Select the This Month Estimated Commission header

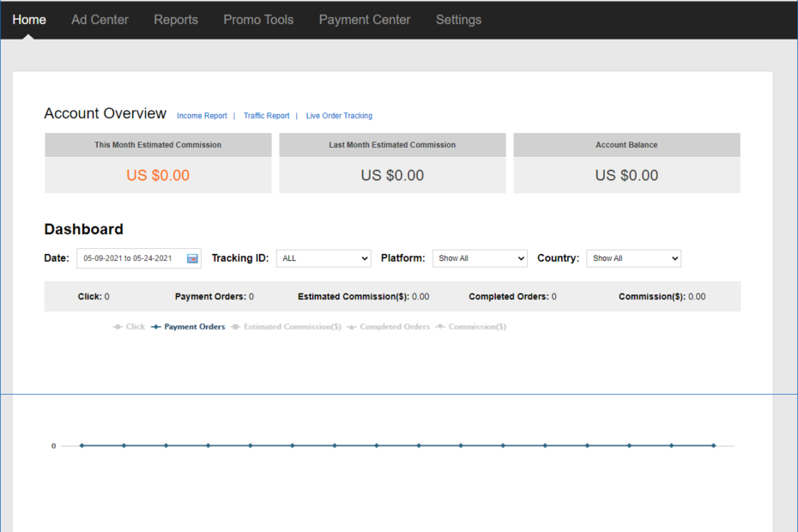(x=158, y=145)
